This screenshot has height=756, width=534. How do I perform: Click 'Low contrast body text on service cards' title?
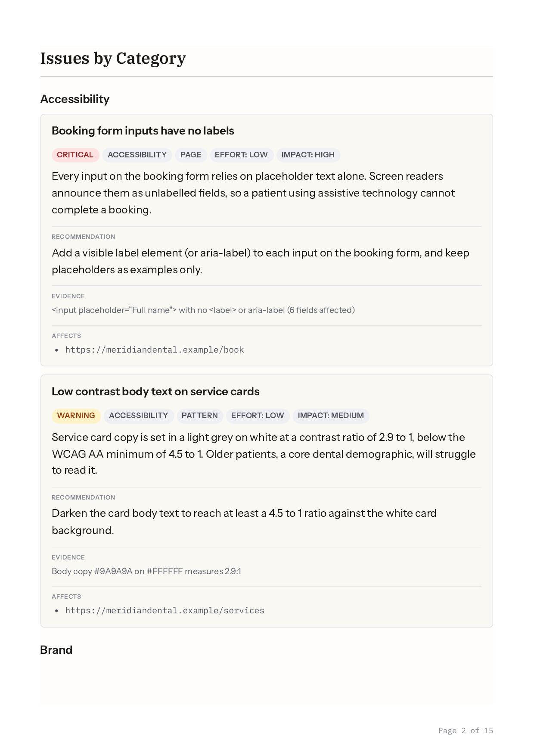tap(155, 392)
